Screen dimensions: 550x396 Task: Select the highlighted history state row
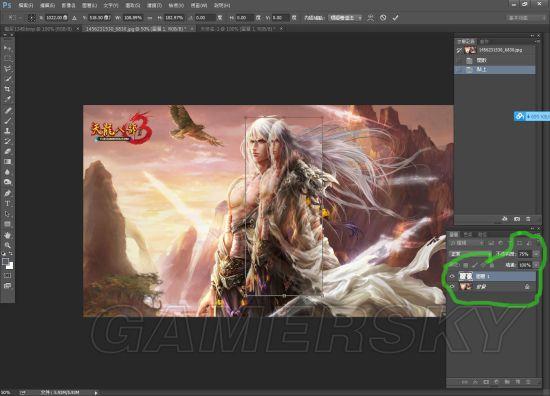495,70
